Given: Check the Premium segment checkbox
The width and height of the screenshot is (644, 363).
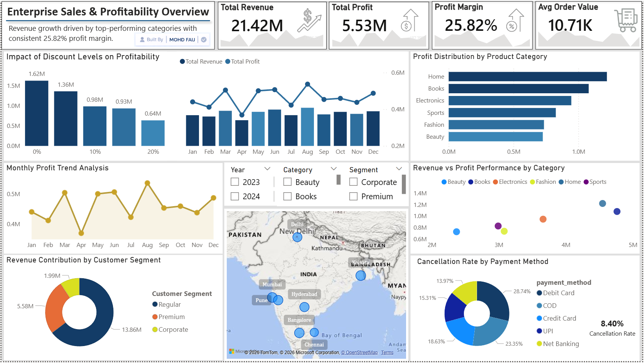Looking at the screenshot, I should [x=353, y=197].
